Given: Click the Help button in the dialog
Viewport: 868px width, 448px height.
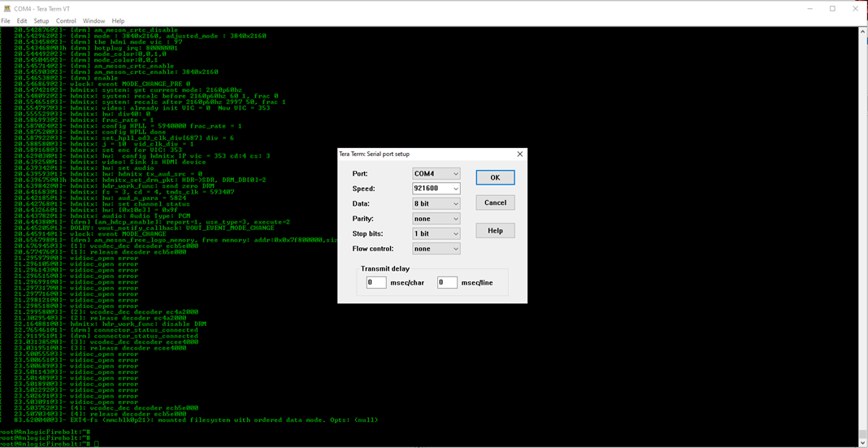Looking at the screenshot, I should coord(495,231).
